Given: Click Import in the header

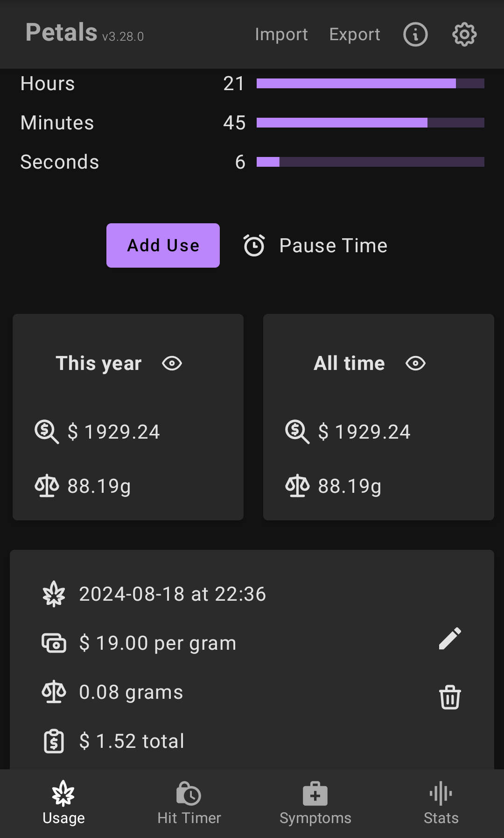Looking at the screenshot, I should click(x=281, y=35).
